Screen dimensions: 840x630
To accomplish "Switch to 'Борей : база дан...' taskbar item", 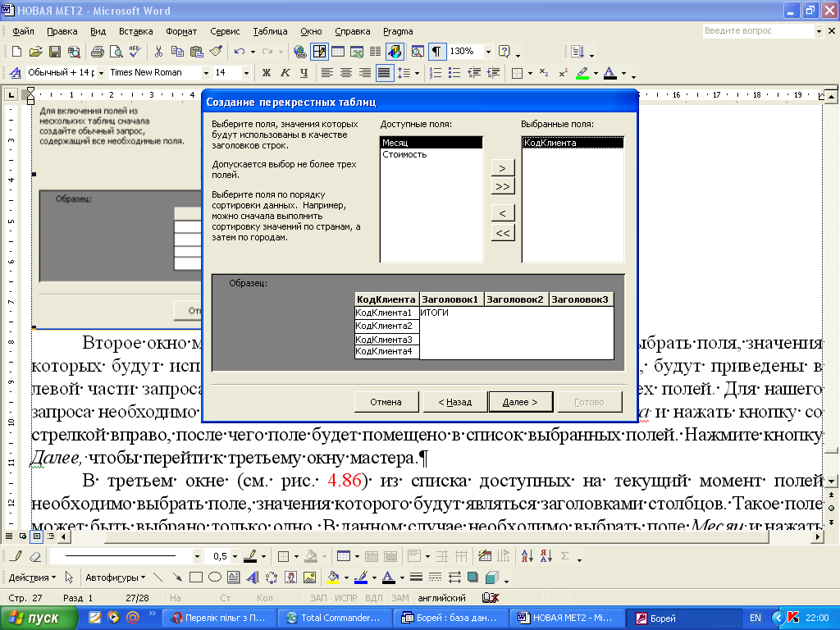I will (x=449, y=618).
